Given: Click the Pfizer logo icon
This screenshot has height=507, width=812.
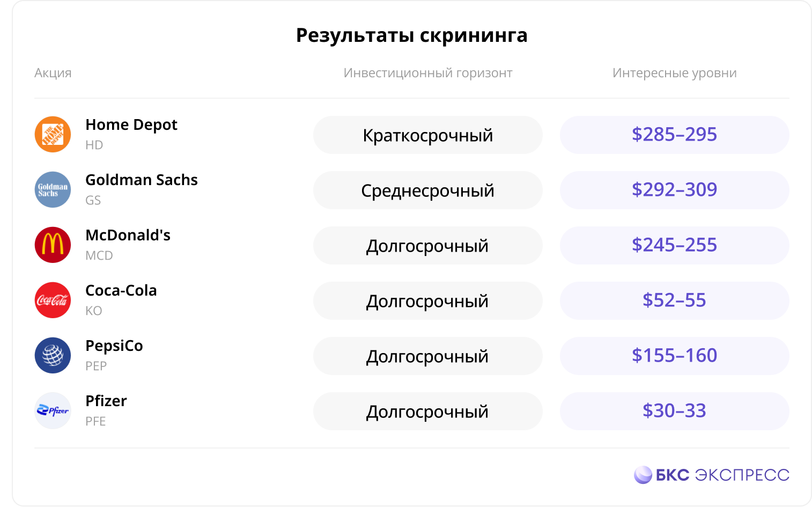Looking at the screenshot, I should tap(53, 410).
